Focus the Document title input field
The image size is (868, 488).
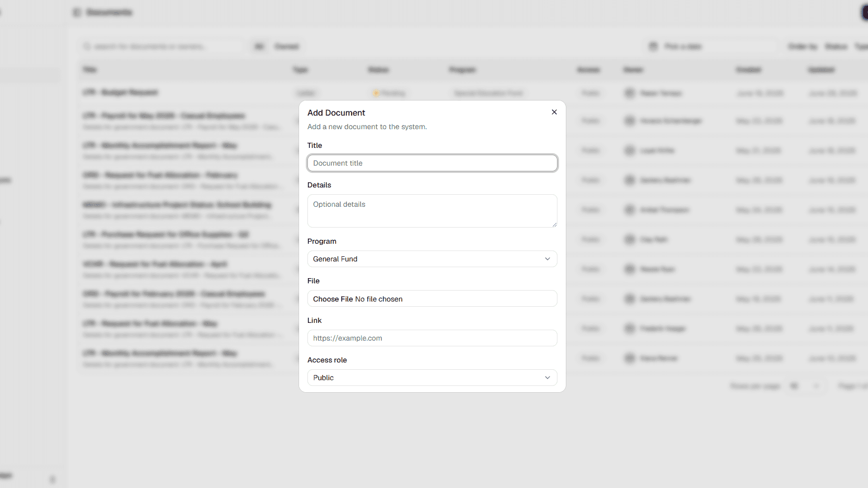pos(432,163)
